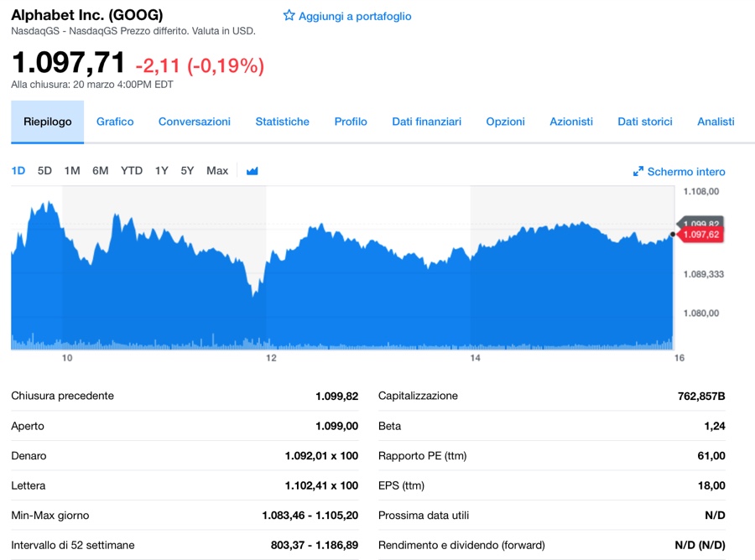755x560 pixels.
Task: Select the 5D chart range
Action: point(44,171)
